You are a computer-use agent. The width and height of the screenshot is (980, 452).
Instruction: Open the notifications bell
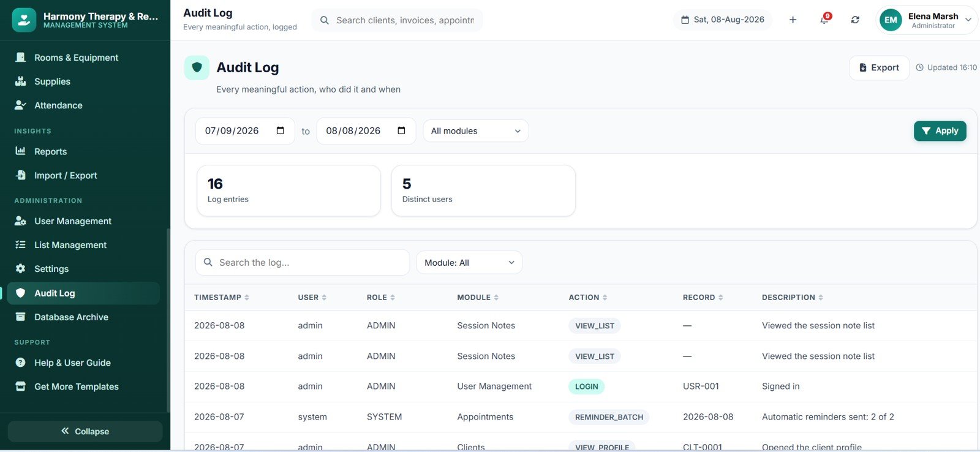(824, 20)
